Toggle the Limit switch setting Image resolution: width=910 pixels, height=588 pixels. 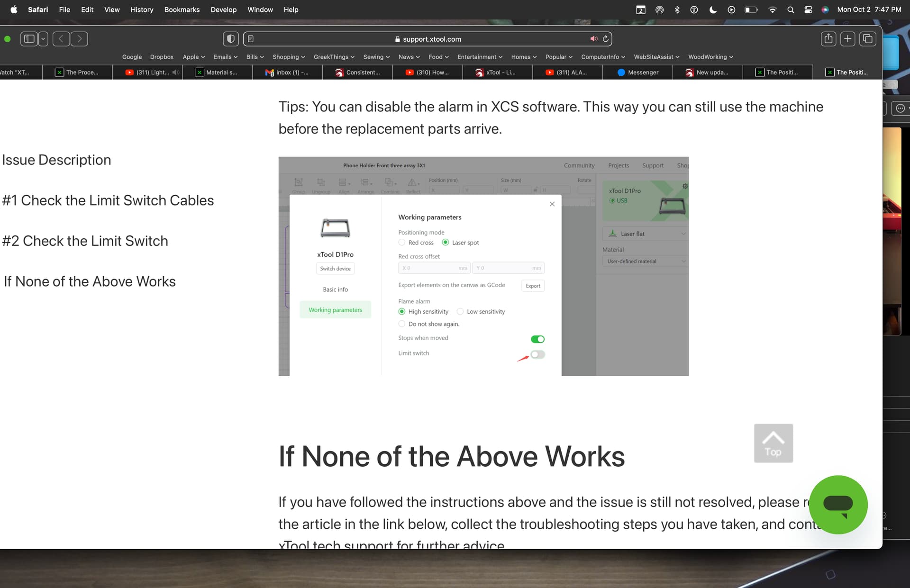pos(537,354)
